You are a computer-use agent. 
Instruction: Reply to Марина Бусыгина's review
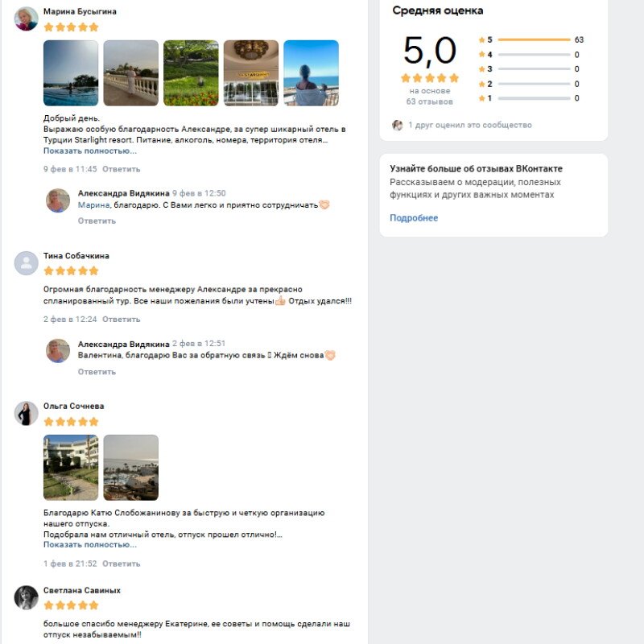pos(122,169)
